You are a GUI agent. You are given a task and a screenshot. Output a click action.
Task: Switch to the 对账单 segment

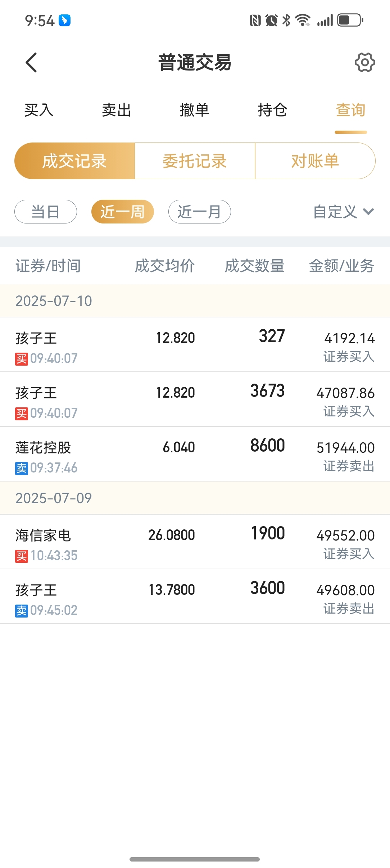coord(315,161)
